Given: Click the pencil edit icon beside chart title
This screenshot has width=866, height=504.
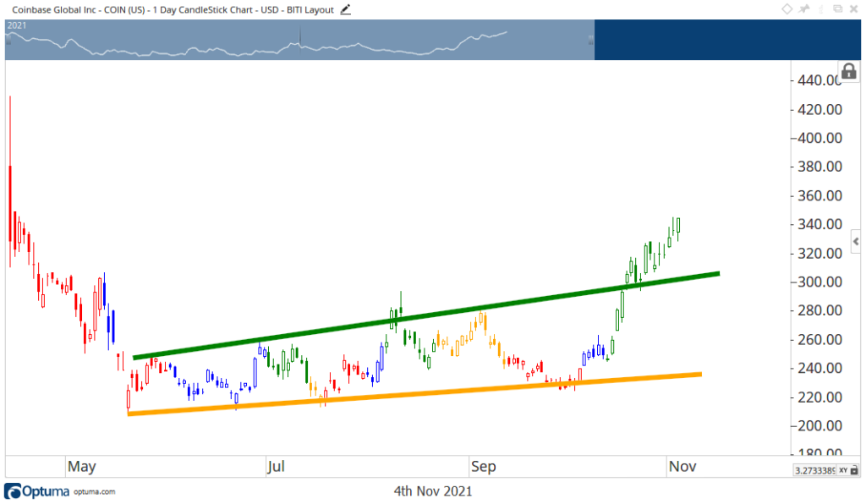Looking at the screenshot, I should point(345,9).
